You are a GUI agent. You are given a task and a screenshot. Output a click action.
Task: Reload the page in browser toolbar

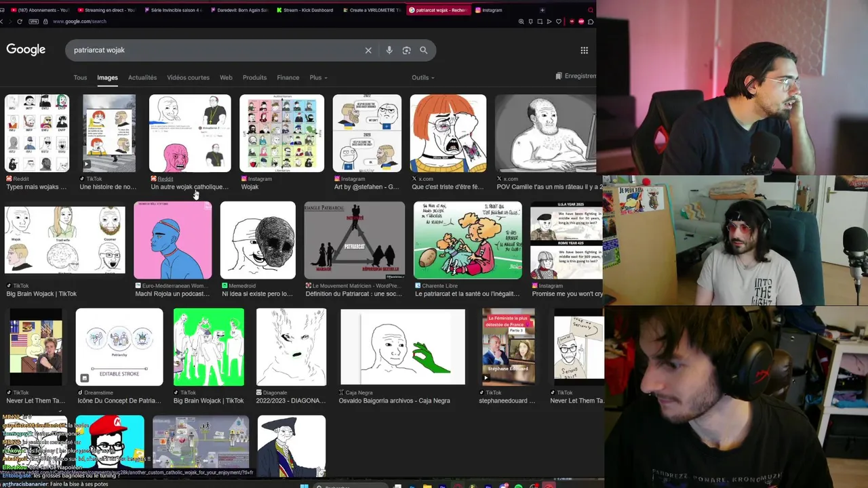tap(19, 22)
